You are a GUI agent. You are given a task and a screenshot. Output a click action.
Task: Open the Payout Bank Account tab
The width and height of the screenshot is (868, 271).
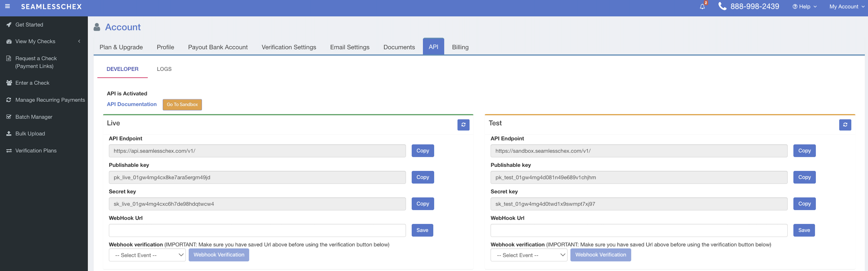[218, 47]
